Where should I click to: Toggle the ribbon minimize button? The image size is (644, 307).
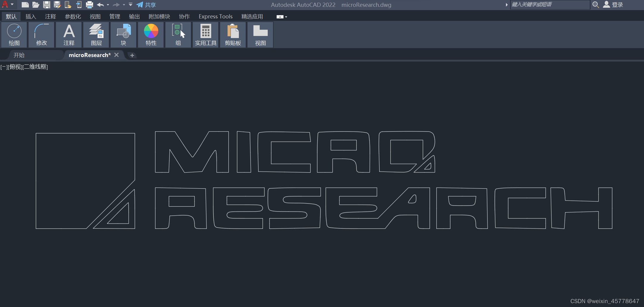pos(280,17)
